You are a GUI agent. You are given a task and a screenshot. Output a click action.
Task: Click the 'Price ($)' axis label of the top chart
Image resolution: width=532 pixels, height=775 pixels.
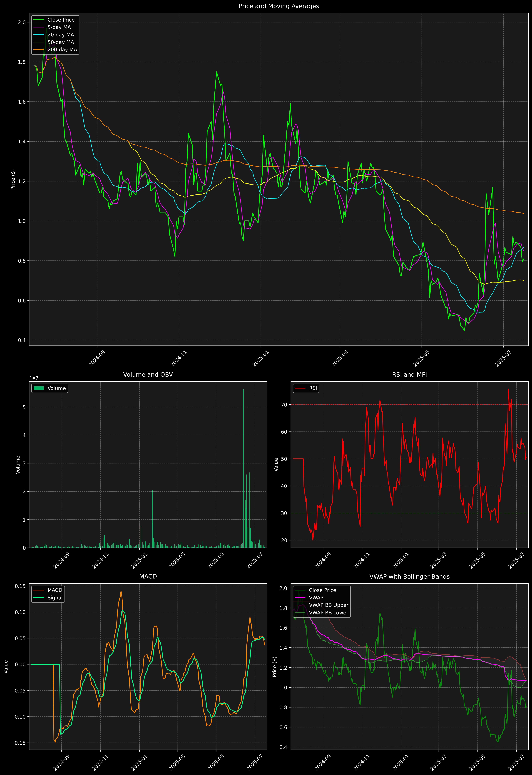point(13,179)
